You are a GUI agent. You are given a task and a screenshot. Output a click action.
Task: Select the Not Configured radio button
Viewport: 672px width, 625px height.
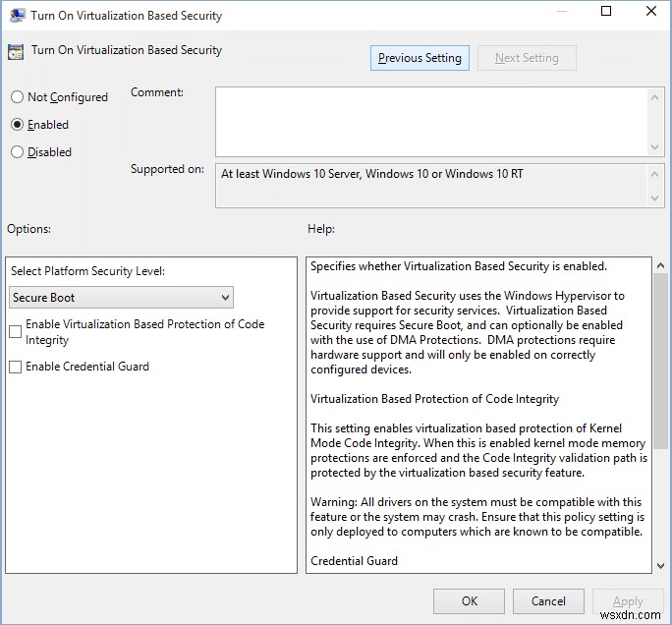(17, 97)
